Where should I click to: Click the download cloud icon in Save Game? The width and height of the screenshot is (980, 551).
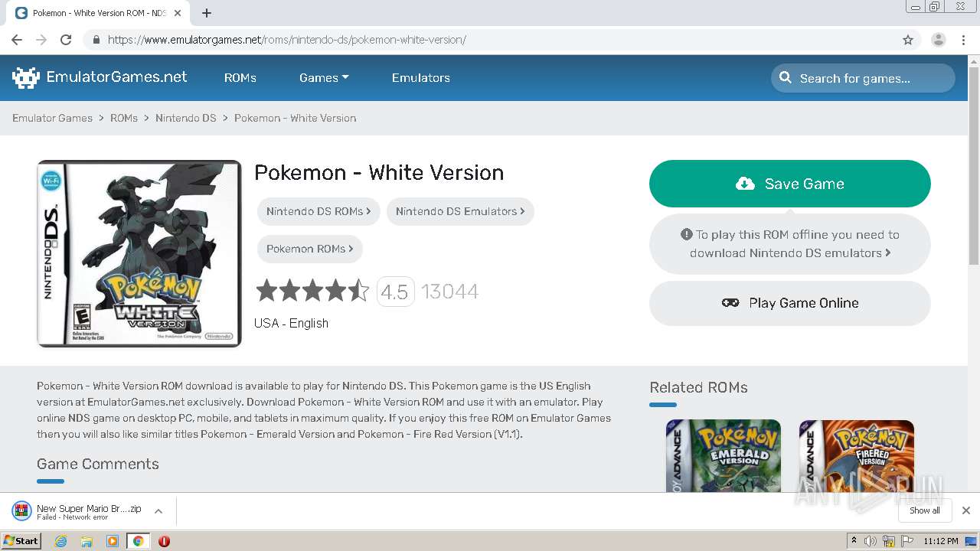[x=745, y=184]
